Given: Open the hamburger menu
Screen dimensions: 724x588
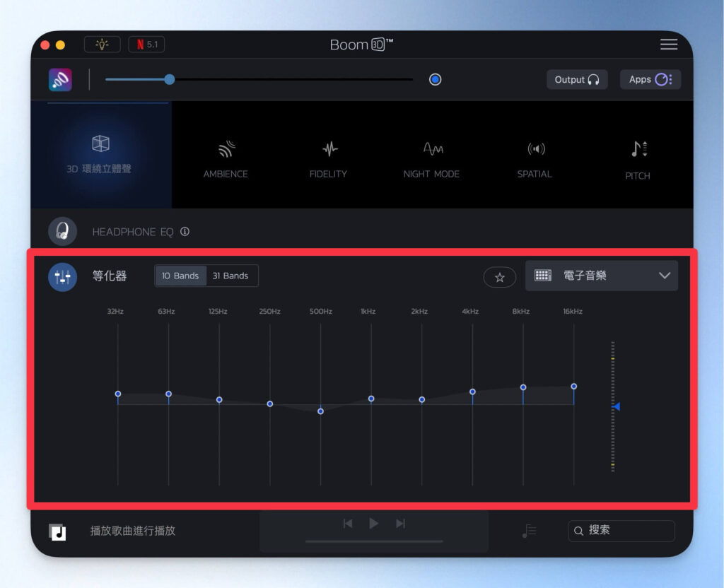Looking at the screenshot, I should [668, 45].
